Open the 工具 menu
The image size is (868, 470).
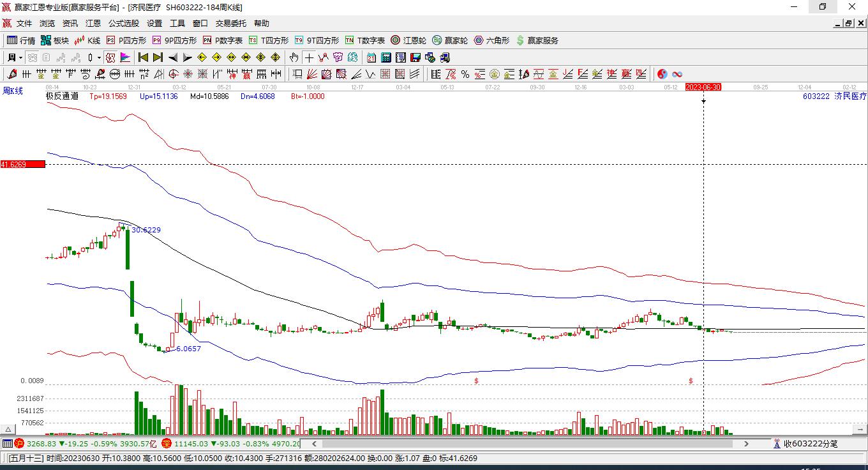click(177, 24)
